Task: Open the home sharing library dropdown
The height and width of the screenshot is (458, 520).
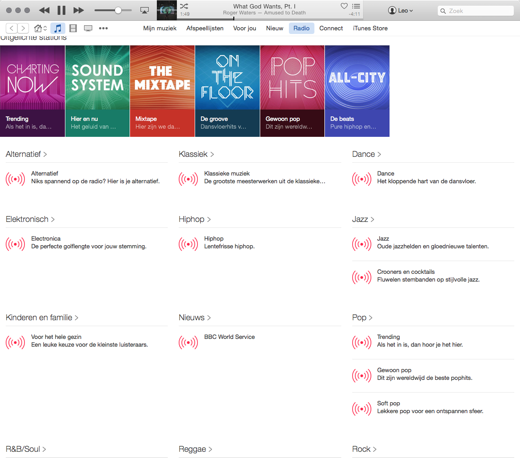Action: tap(40, 28)
